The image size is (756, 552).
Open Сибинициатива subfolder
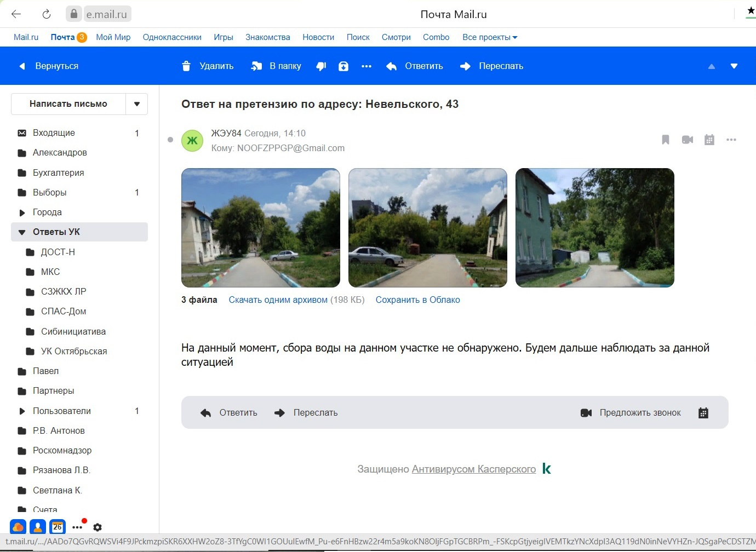coord(79,332)
